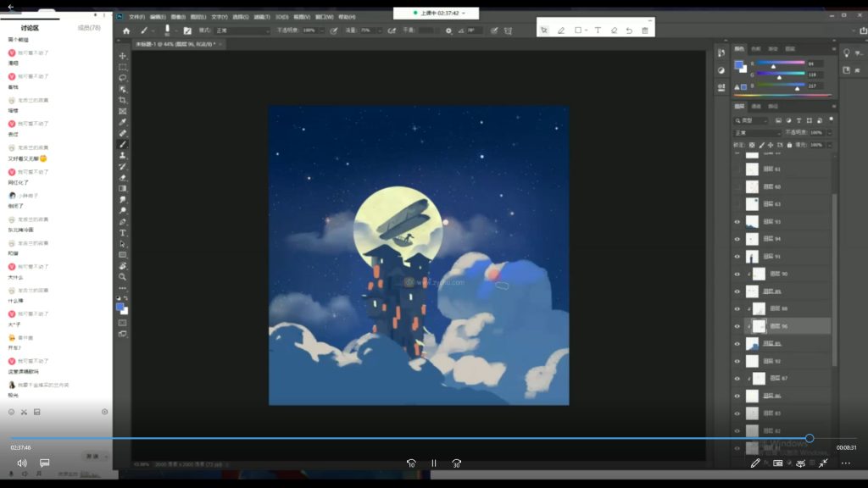This screenshot has height=488, width=868.
Task: Switch to the 成员(78) members tab
Action: point(89,28)
